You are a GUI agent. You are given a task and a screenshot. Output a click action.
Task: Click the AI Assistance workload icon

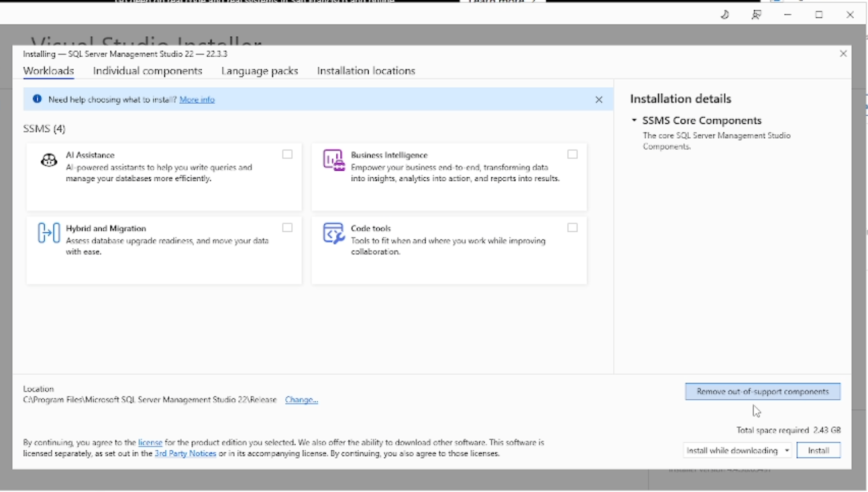[x=49, y=160]
